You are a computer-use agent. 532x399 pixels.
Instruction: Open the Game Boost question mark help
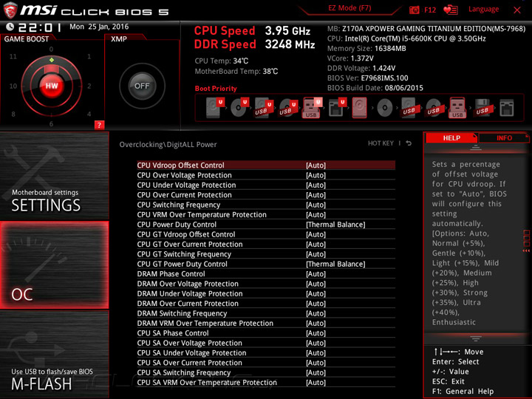click(99, 125)
